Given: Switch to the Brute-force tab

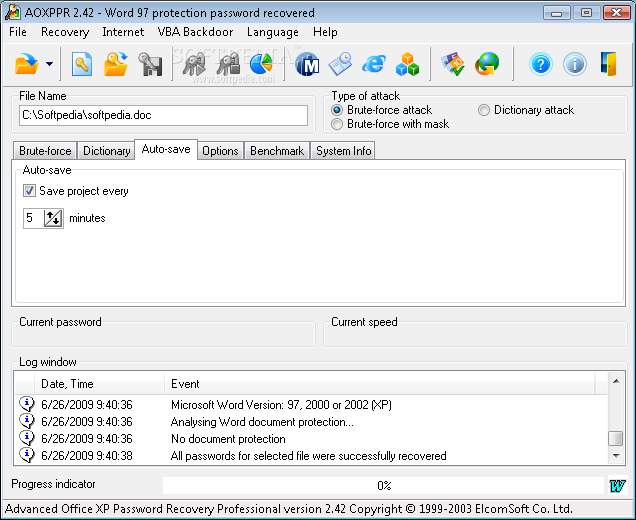Looking at the screenshot, I should (x=45, y=151).
